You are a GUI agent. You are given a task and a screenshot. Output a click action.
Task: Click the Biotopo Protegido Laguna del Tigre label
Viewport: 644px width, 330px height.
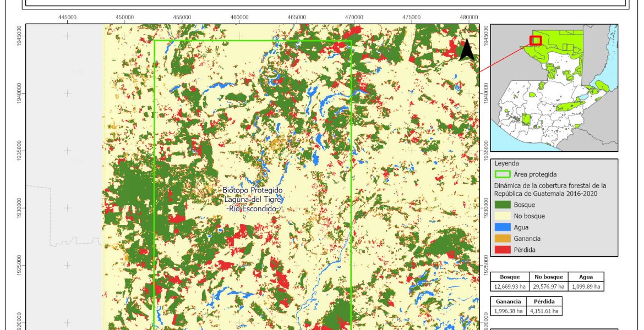(x=253, y=199)
